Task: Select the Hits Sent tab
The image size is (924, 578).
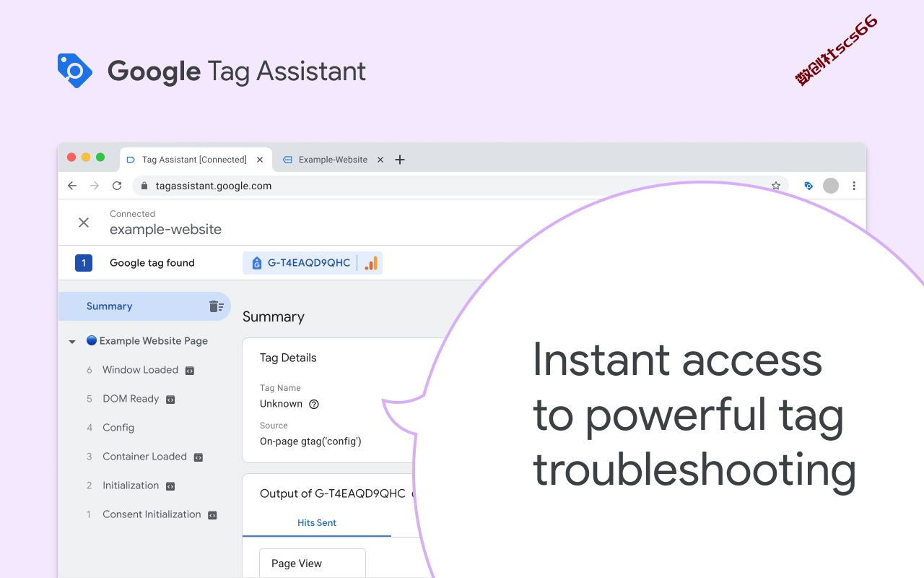Action: [x=317, y=522]
